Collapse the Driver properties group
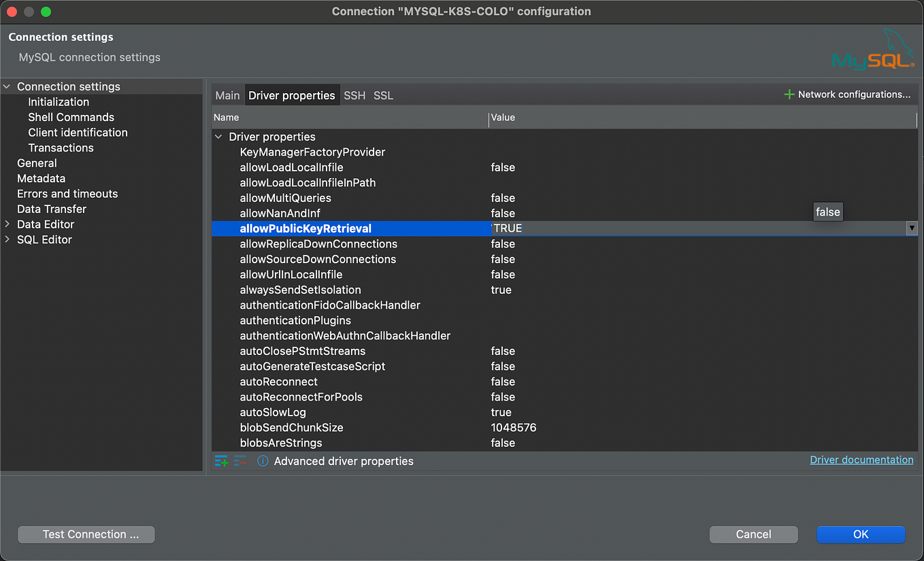Viewport: 924px width, 561px height. pos(218,137)
